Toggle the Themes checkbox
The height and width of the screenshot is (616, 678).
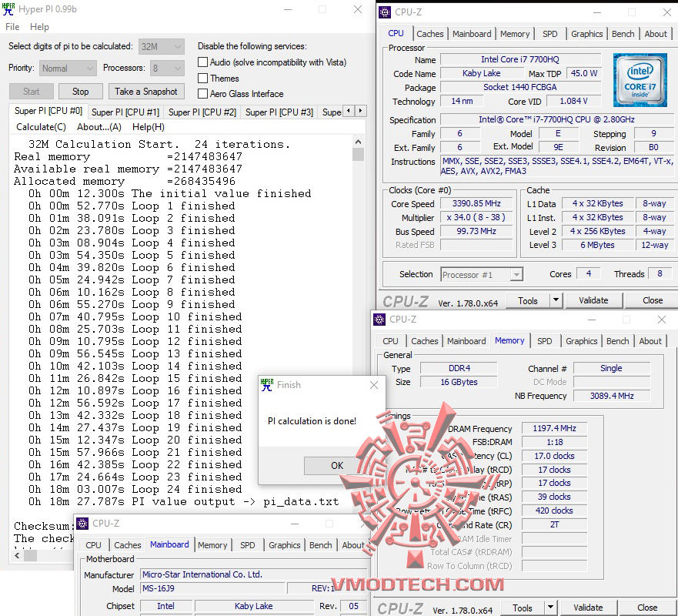point(202,79)
